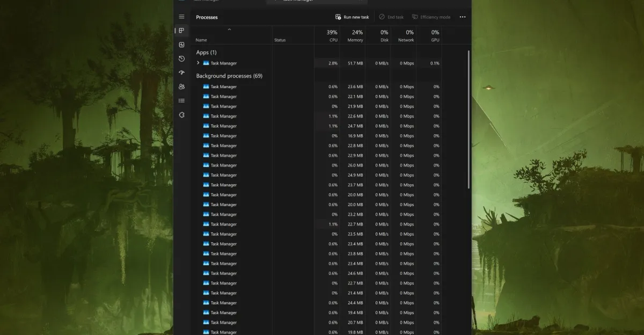The image size is (644, 335).
Task: Sort processes by the Memory column
Action: coord(354,36)
